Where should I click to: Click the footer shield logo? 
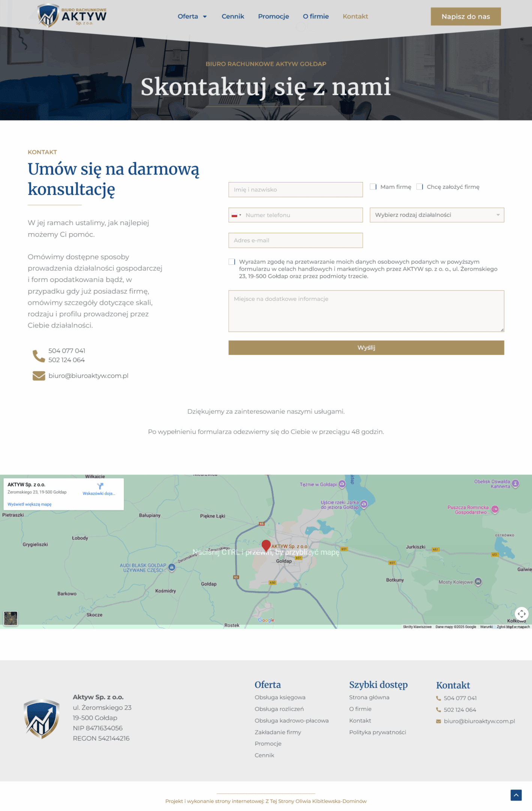click(x=41, y=718)
